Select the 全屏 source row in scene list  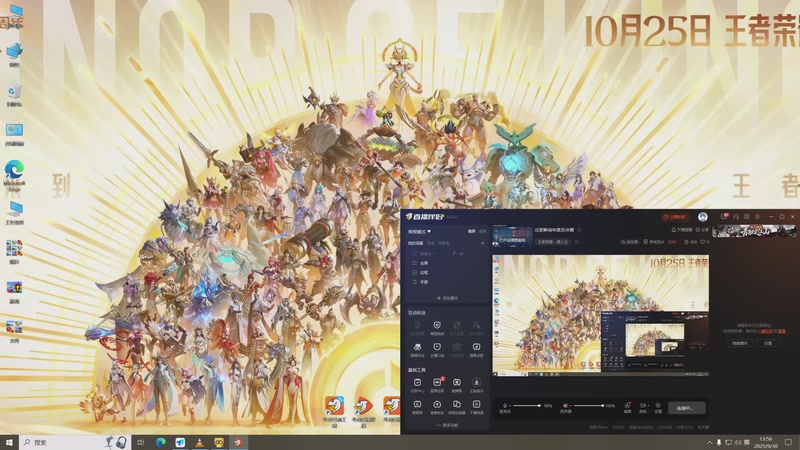click(x=447, y=263)
